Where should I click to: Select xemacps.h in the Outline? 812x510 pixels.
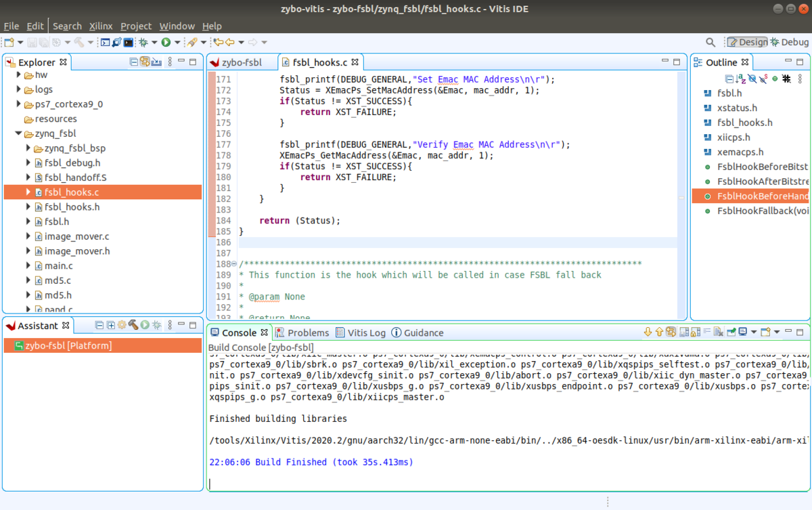click(740, 152)
